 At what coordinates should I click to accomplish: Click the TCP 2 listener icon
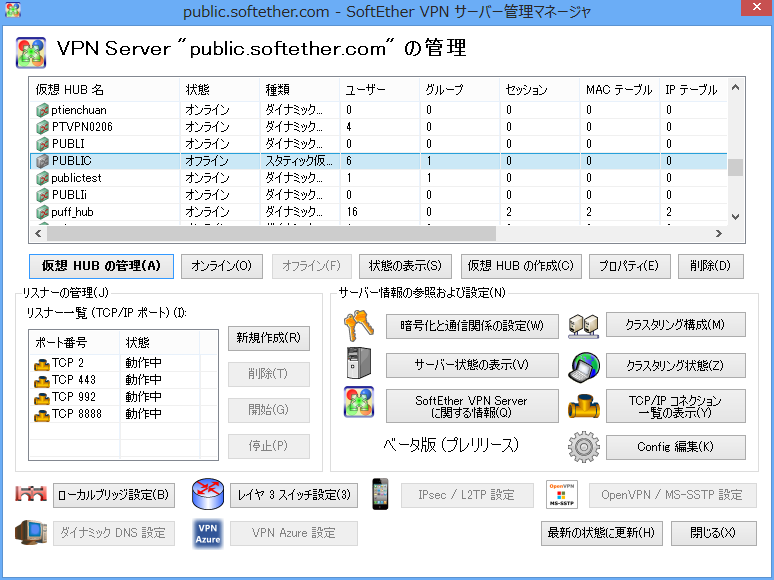[x=42, y=364]
